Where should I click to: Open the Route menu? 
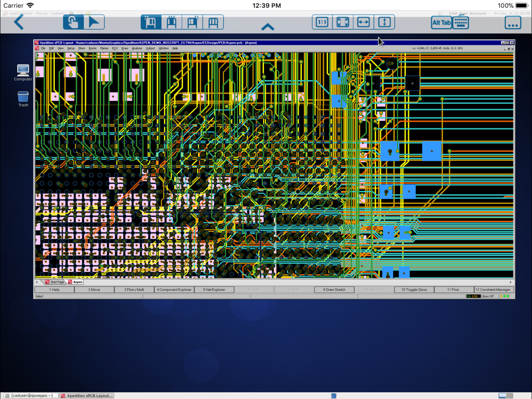click(x=92, y=48)
